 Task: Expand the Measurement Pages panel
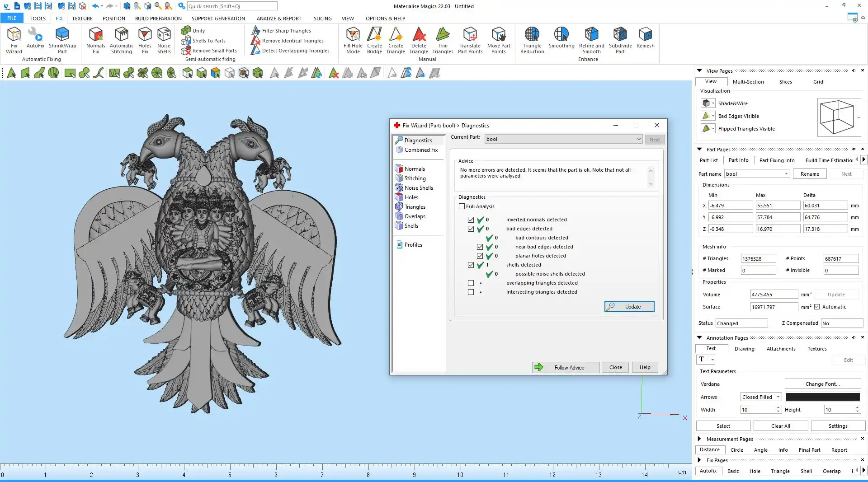click(699, 439)
